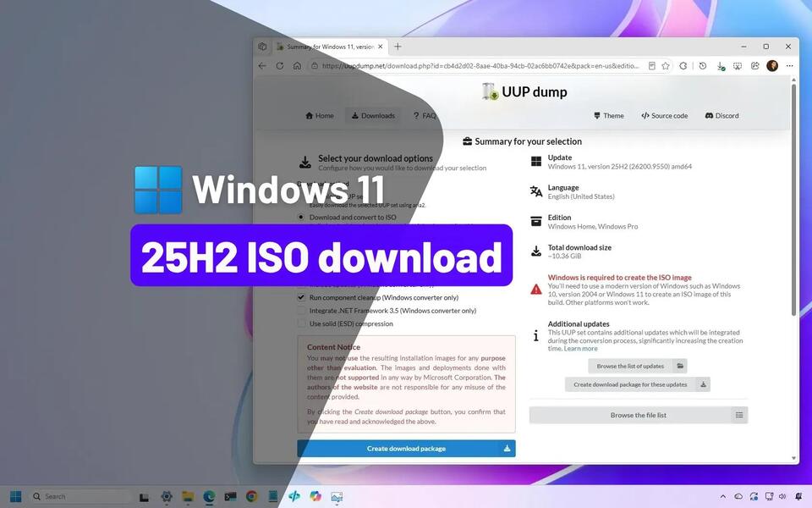The height and width of the screenshot is (508, 812).
Task: Open screenshot capture tool in toolbar
Action: (738, 66)
